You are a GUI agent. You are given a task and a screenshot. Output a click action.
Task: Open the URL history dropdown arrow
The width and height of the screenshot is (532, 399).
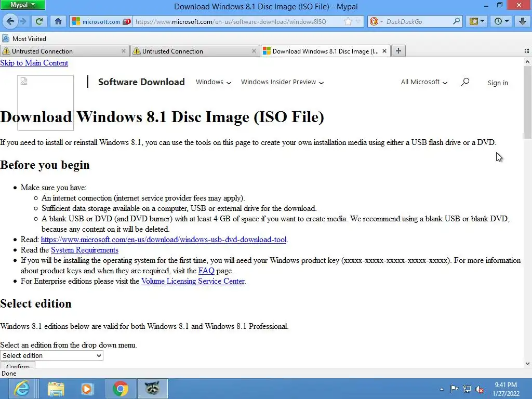358,22
